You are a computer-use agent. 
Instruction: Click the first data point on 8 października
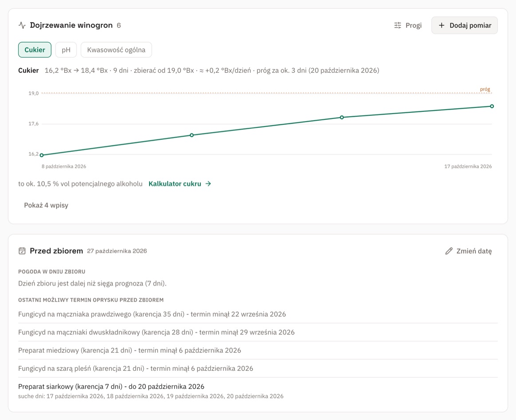42,155
